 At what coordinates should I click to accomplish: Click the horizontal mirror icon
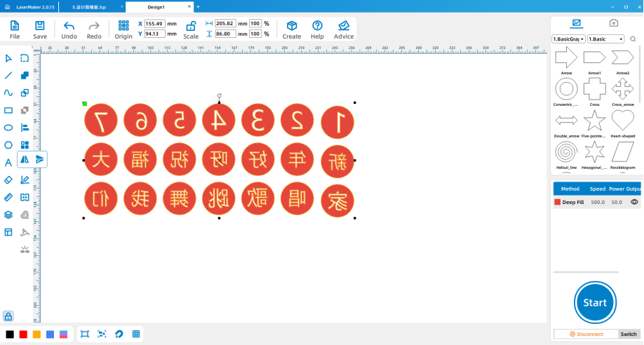[25, 159]
